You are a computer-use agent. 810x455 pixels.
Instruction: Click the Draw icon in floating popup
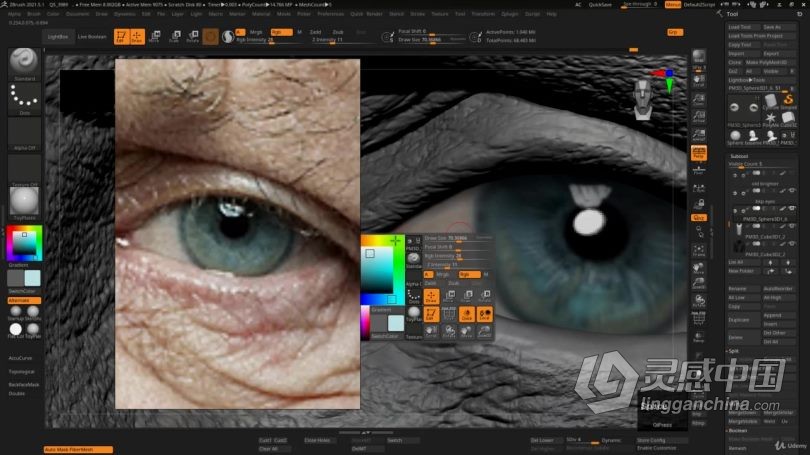[431, 296]
